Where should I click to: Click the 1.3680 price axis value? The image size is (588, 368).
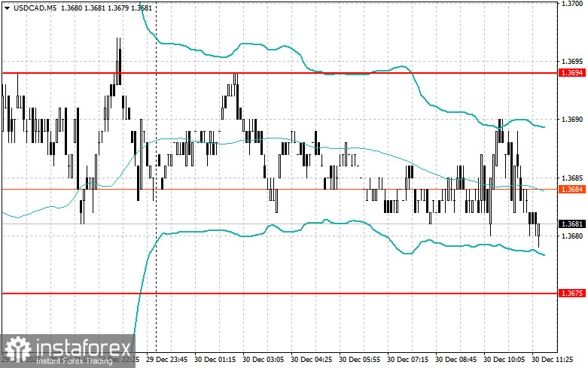tap(572, 236)
